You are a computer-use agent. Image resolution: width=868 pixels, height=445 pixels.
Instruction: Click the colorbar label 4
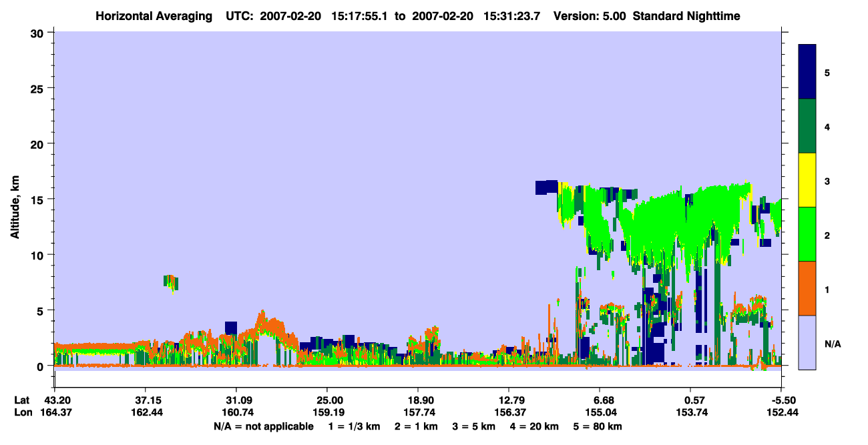pyautogui.click(x=827, y=126)
